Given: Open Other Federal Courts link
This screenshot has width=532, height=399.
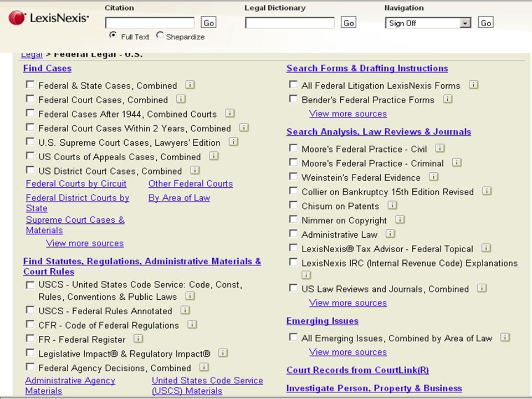Looking at the screenshot, I should [x=191, y=183].
